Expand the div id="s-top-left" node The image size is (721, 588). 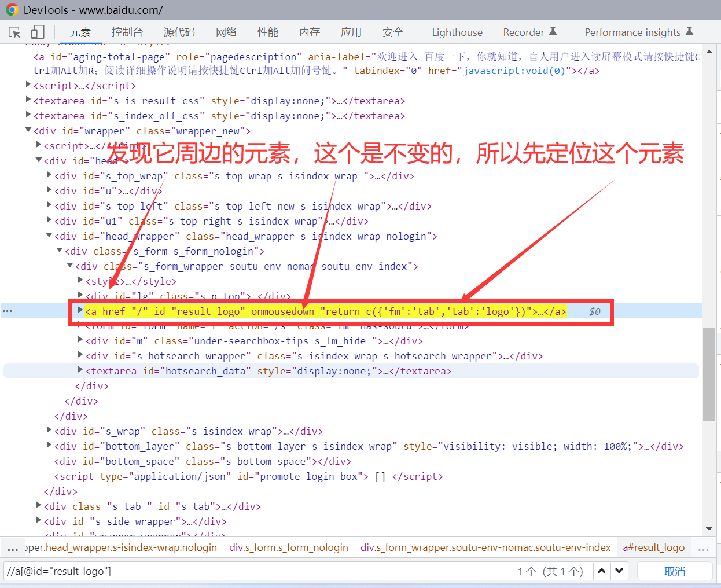point(49,205)
